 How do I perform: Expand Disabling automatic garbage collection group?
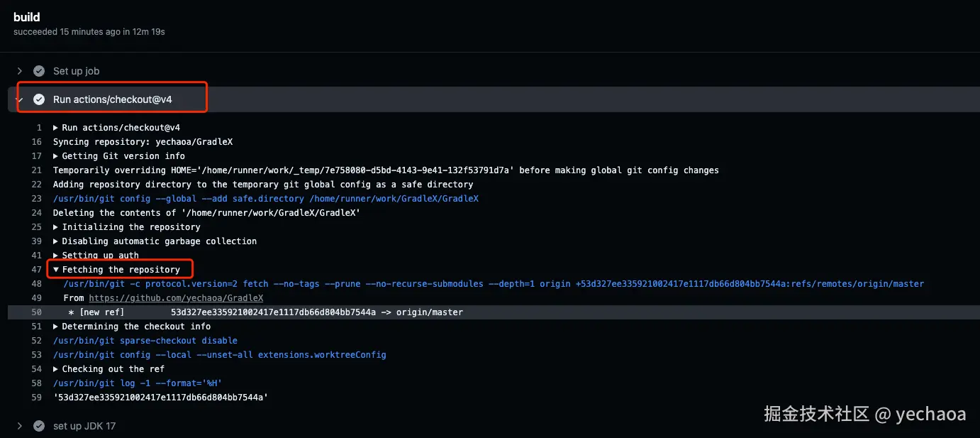(x=56, y=241)
